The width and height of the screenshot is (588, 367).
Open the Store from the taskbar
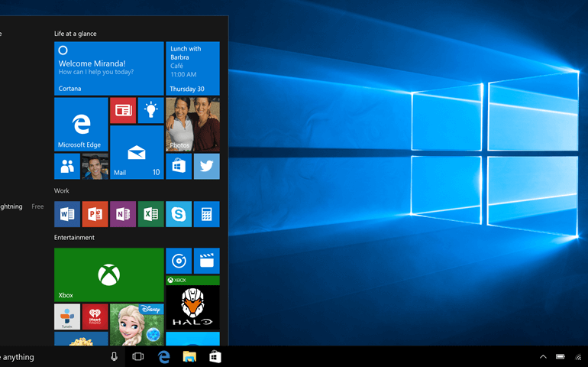pos(215,356)
